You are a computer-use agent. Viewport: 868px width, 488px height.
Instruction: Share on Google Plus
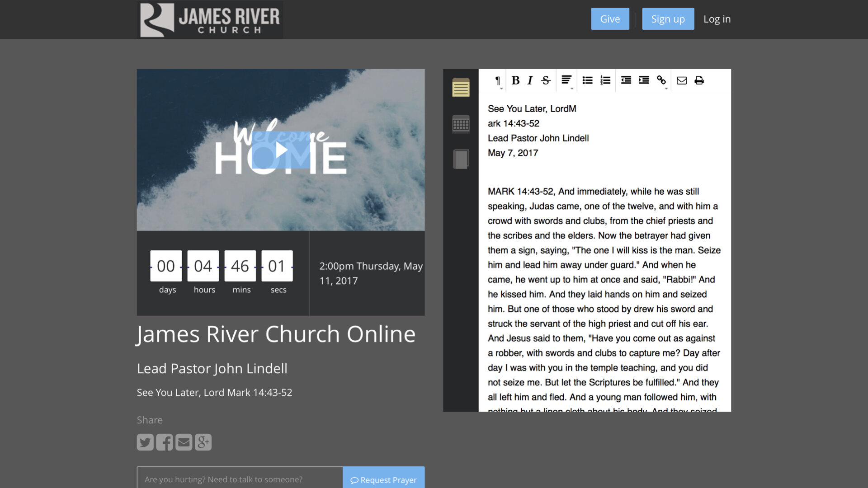203,442
